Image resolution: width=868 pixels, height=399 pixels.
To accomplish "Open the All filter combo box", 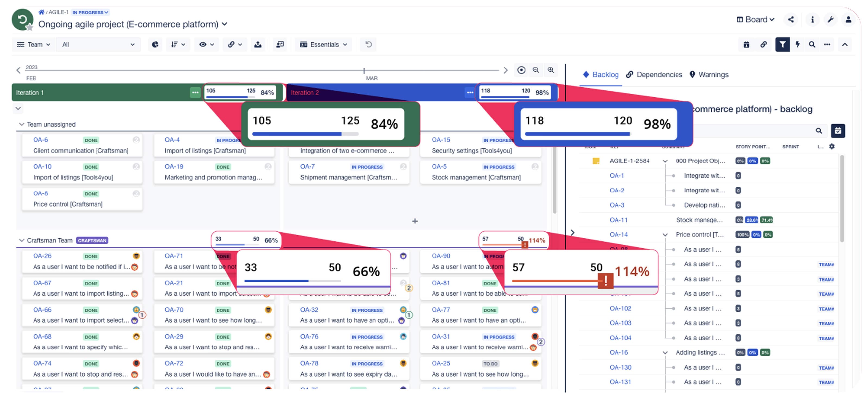I will pos(98,45).
